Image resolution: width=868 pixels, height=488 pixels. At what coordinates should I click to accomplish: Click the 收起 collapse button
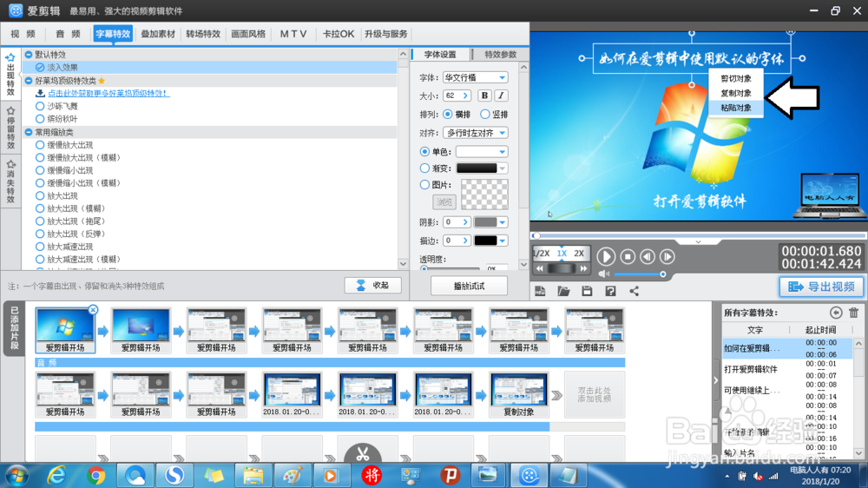pyautogui.click(x=372, y=285)
